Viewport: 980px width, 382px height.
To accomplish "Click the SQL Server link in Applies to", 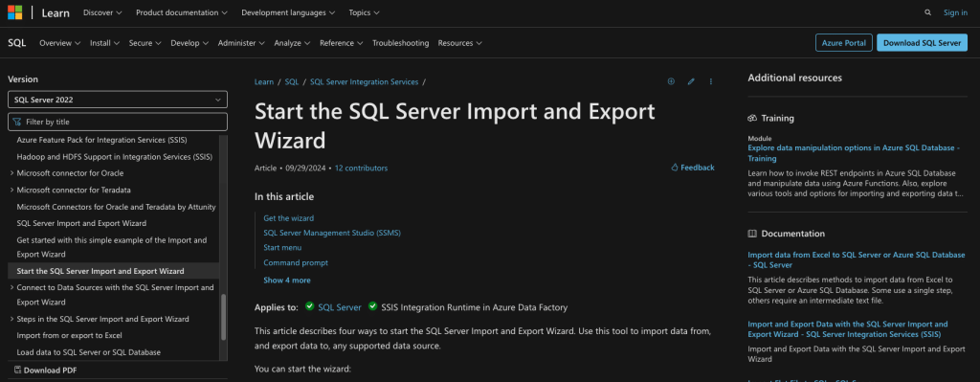I will click(x=340, y=307).
